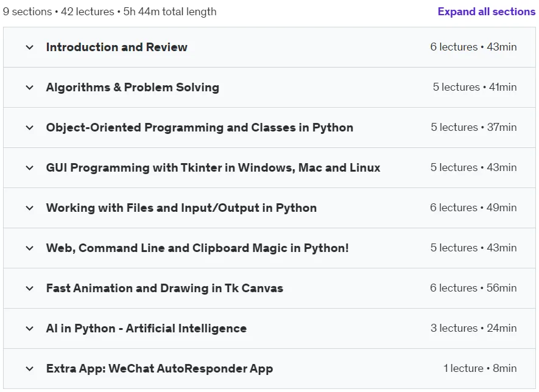Expand the Introduction and Review chevron
This screenshot has width=539, height=392.
(x=30, y=47)
